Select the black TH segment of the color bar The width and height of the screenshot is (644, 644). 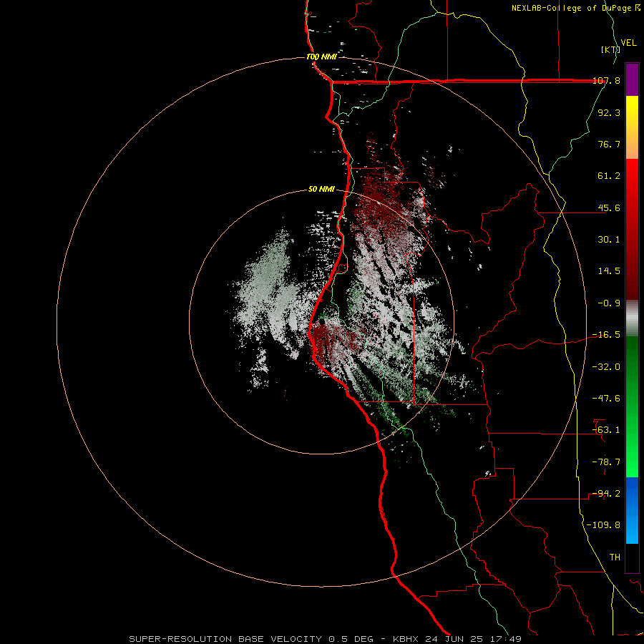tap(632, 558)
